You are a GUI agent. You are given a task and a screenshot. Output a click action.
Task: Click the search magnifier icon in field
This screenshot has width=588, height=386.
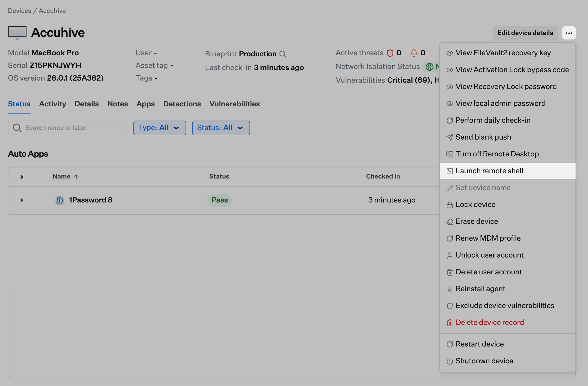[17, 128]
